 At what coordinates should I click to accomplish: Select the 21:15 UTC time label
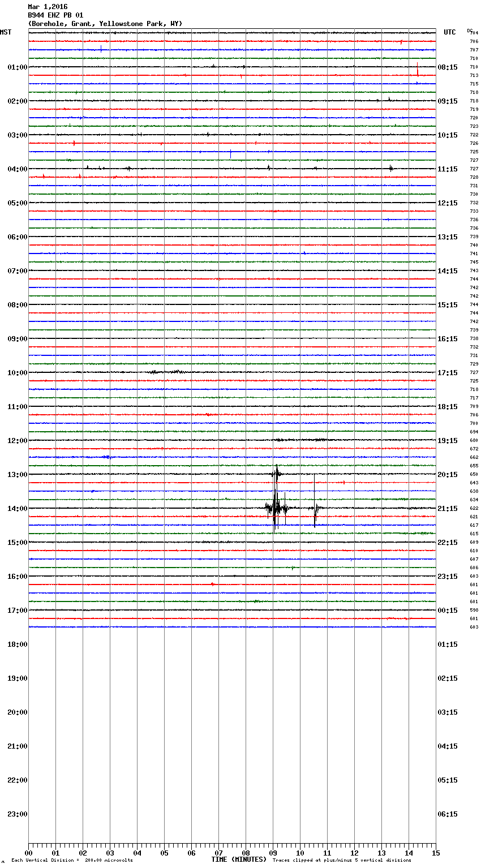448,509
